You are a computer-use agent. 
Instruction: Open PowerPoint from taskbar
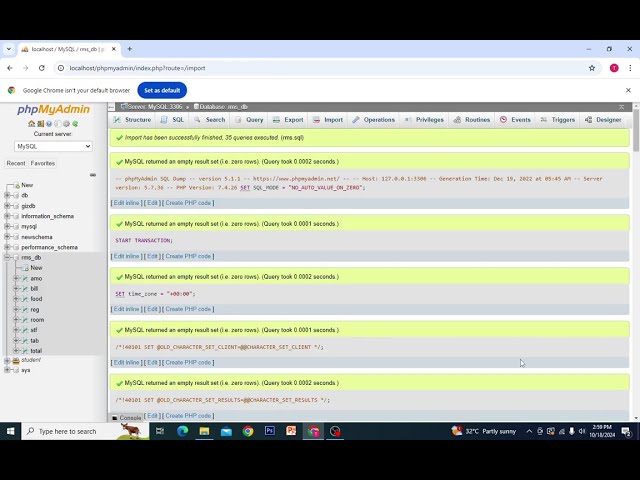pos(291,431)
